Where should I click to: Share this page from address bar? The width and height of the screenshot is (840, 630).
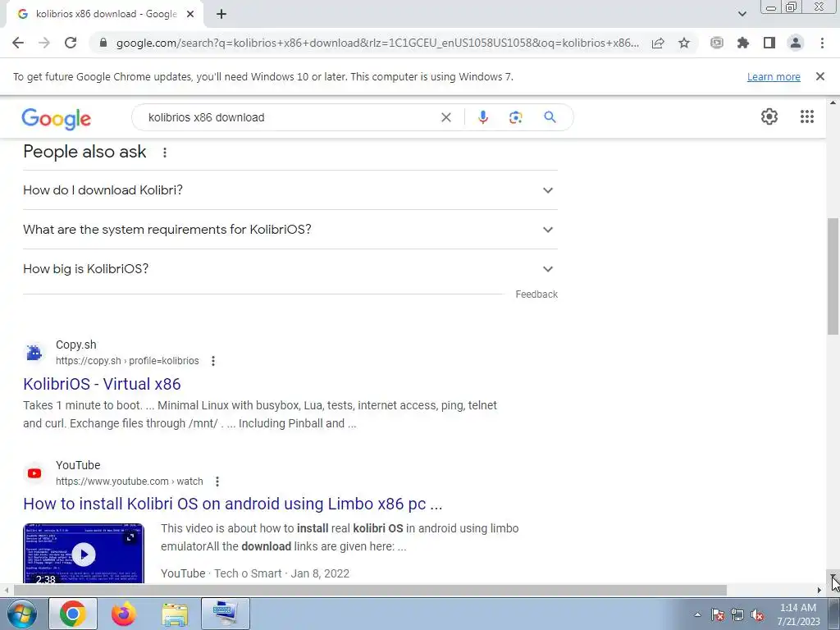658,43
